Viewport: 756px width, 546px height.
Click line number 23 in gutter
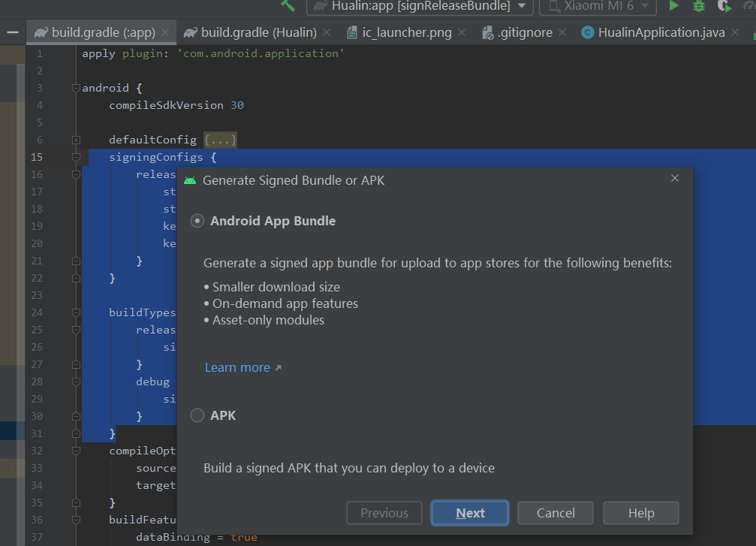[37, 295]
